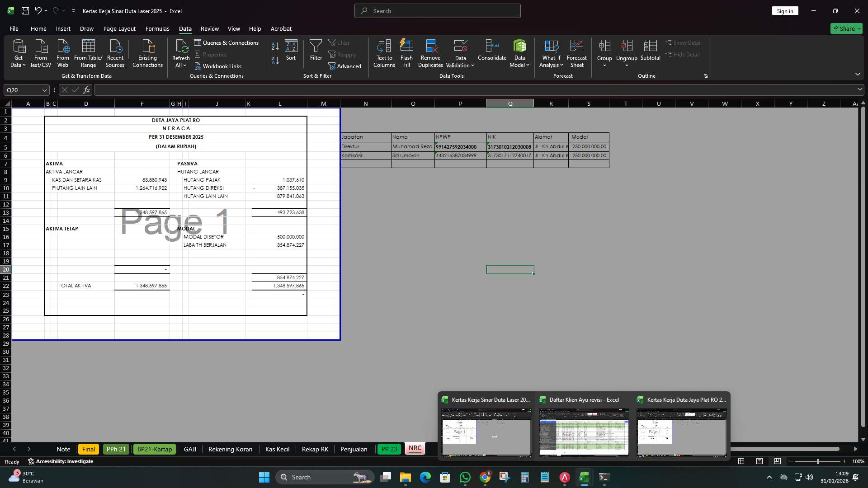Switch to the Formulas ribbon tab
Viewport: 868px width, 488px height.
(x=157, y=28)
